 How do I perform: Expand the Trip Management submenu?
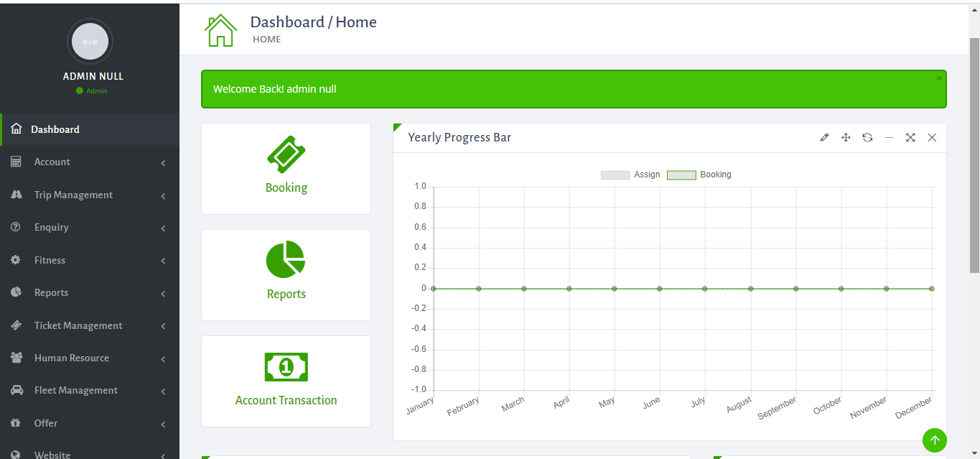point(89,195)
